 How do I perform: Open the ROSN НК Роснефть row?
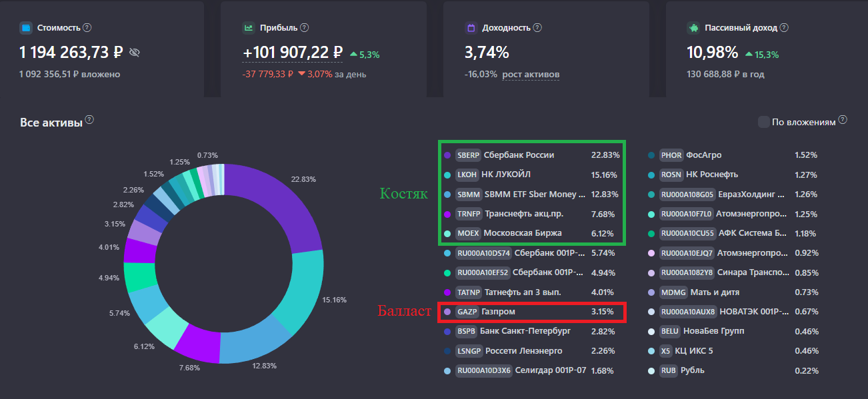732,175
